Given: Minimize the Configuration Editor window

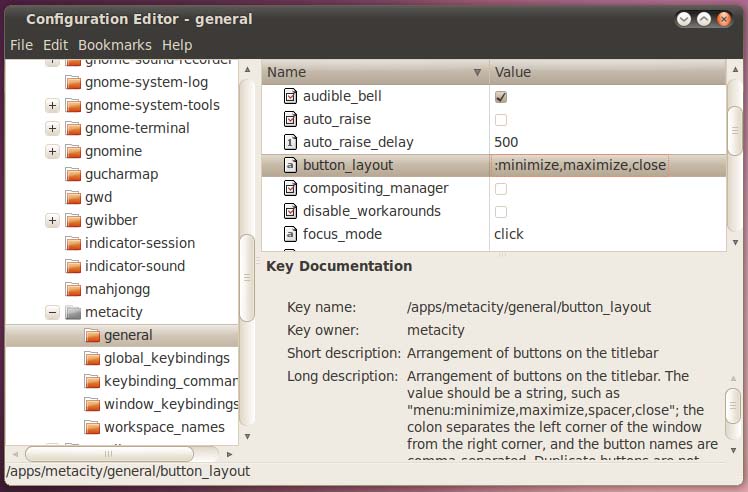Looking at the screenshot, I should [684, 19].
